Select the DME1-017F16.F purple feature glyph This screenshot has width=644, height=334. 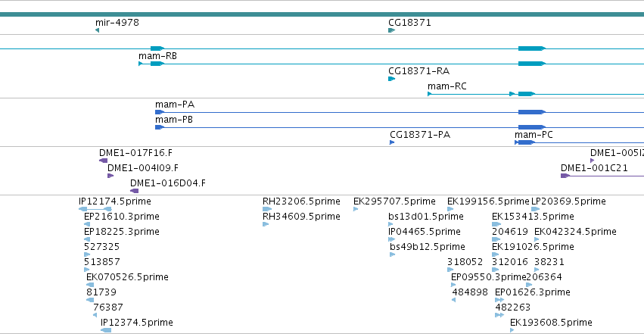click(104, 161)
